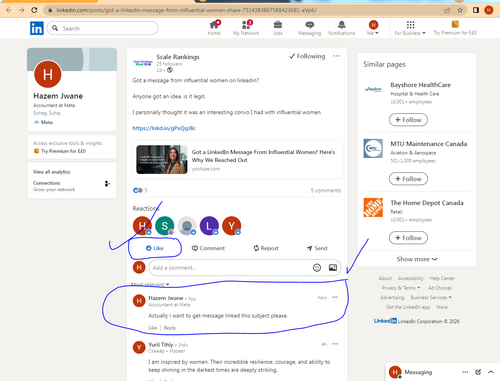
Task: Open Hazem Jwane profile name in sidebar
Action: pos(58,96)
